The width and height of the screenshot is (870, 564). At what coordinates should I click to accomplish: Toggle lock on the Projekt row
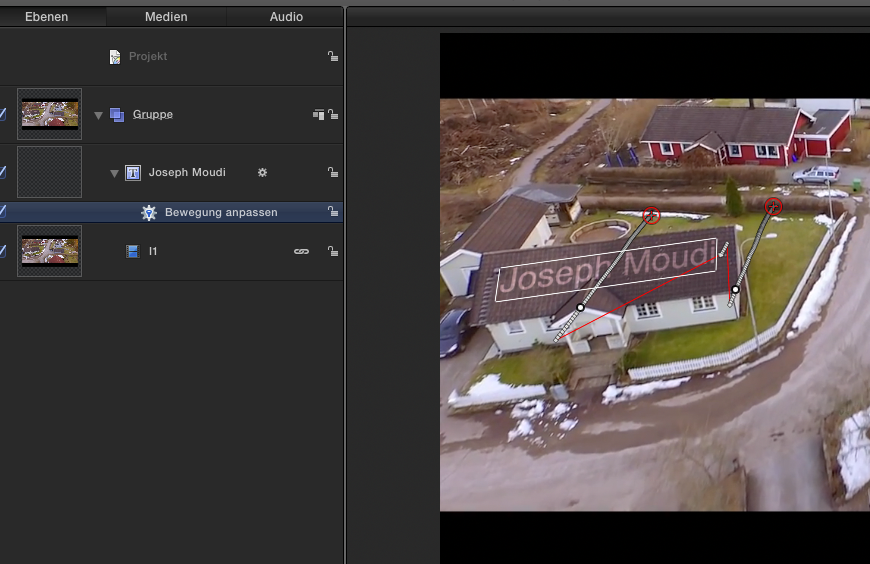click(x=332, y=56)
